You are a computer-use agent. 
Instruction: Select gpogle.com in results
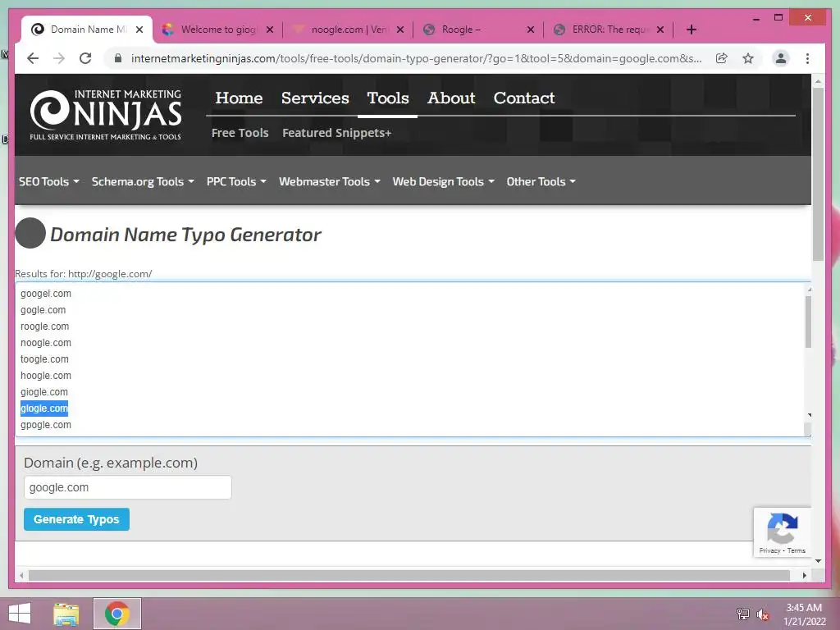pos(46,425)
